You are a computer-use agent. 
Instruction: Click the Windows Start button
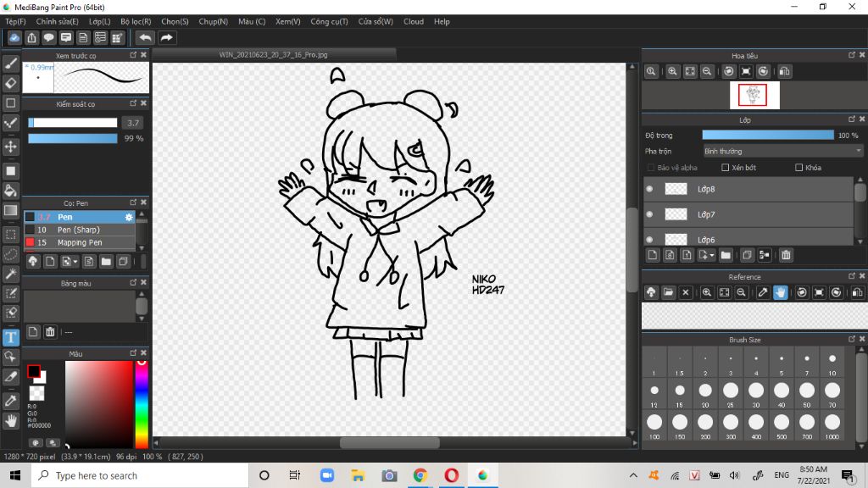pyautogui.click(x=15, y=475)
